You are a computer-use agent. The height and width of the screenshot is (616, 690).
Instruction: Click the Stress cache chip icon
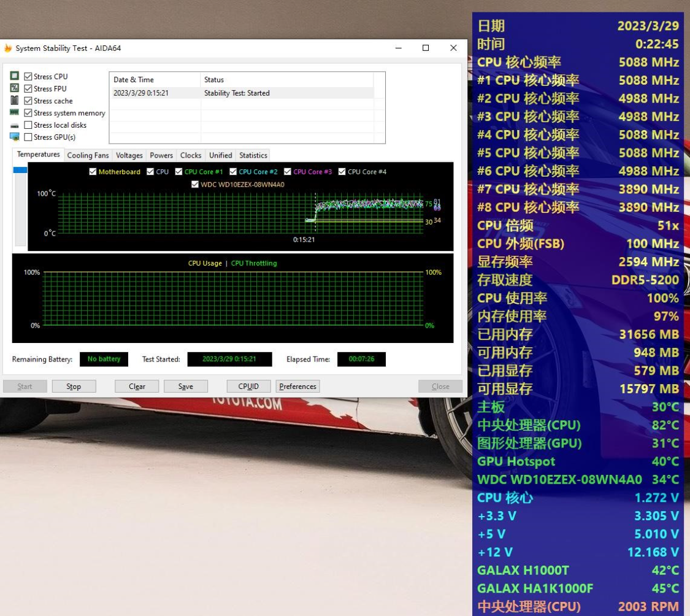[x=15, y=101]
